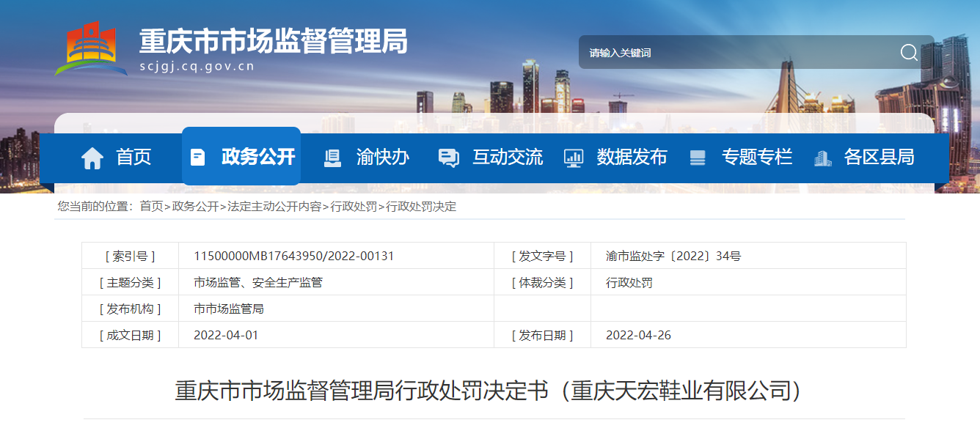980x428 pixels.
Task: Click the [ 主题分类 ] label cell
Action: click(130, 282)
